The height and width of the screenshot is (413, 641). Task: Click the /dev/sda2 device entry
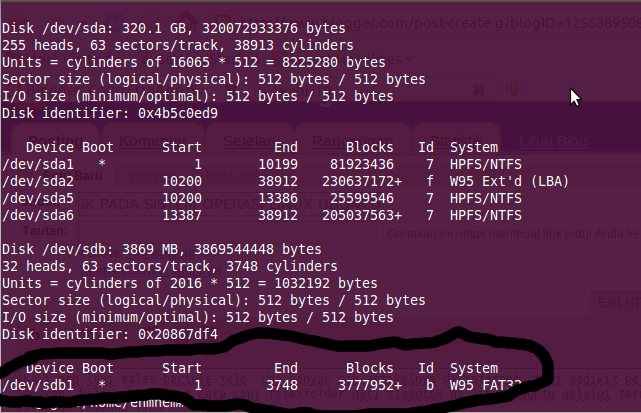38,181
